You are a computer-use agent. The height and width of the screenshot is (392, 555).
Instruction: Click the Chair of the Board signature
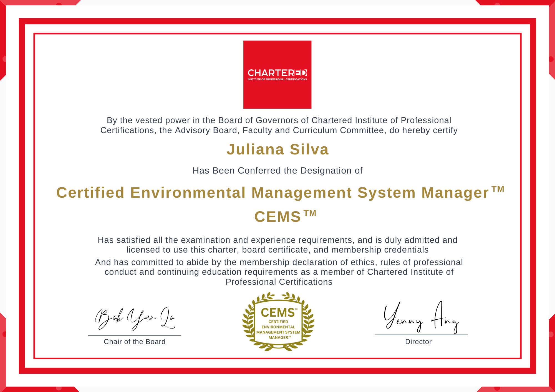click(x=135, y=319)
